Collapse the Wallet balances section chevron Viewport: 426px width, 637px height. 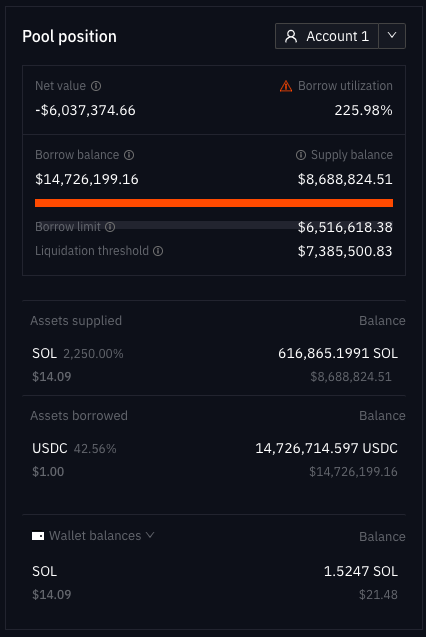(150, 535)
